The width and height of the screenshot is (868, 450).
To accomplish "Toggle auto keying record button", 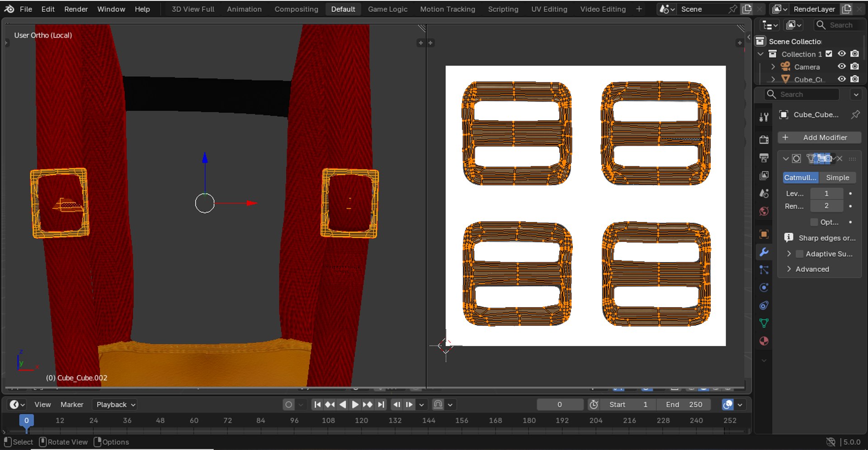I will point(288,404).
